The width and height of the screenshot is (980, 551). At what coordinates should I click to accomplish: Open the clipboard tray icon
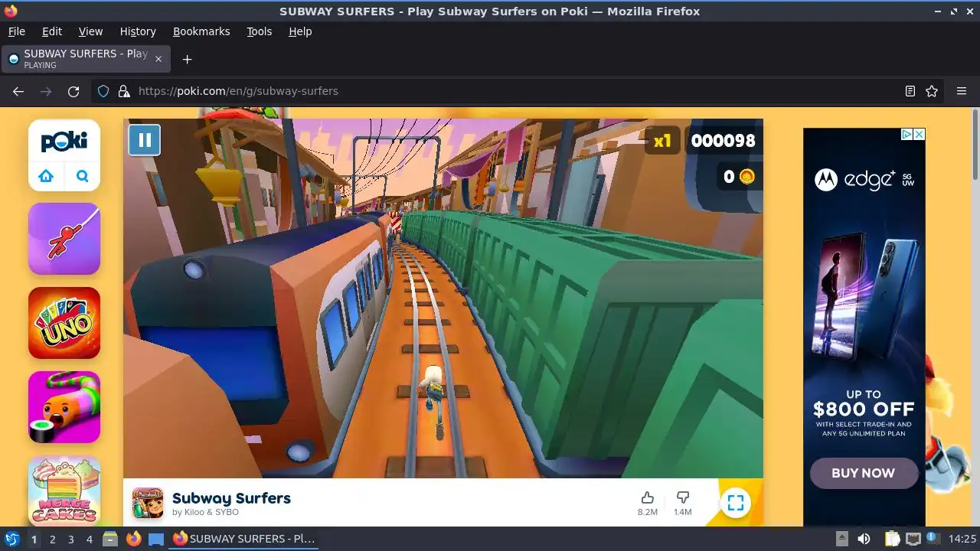pyautogui.click(x=892, y=539)
